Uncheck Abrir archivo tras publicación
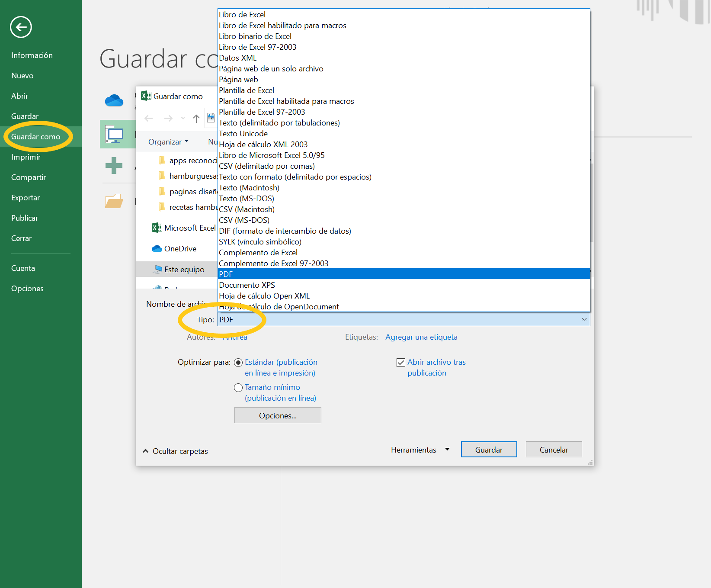 (x=401, y=363)
